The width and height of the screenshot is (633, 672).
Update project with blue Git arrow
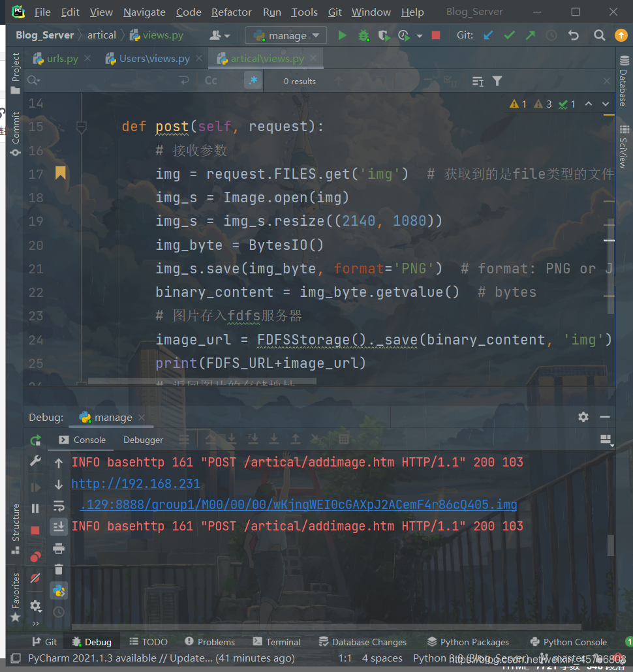(x=487, y=35)
